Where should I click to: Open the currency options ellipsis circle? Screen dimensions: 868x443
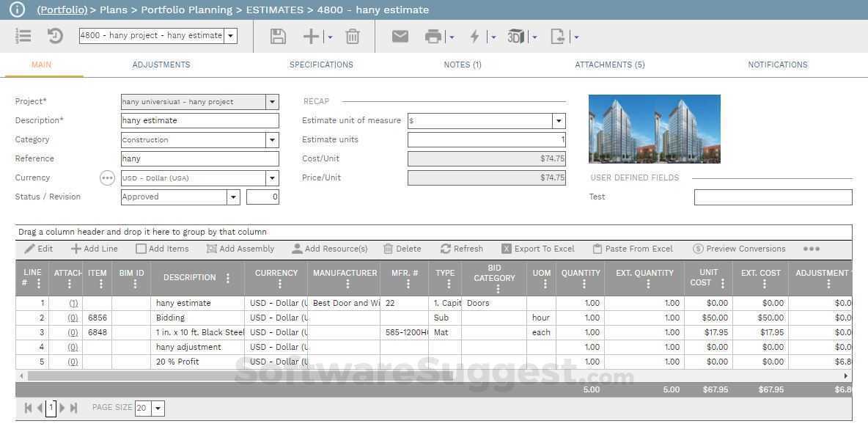107,177
